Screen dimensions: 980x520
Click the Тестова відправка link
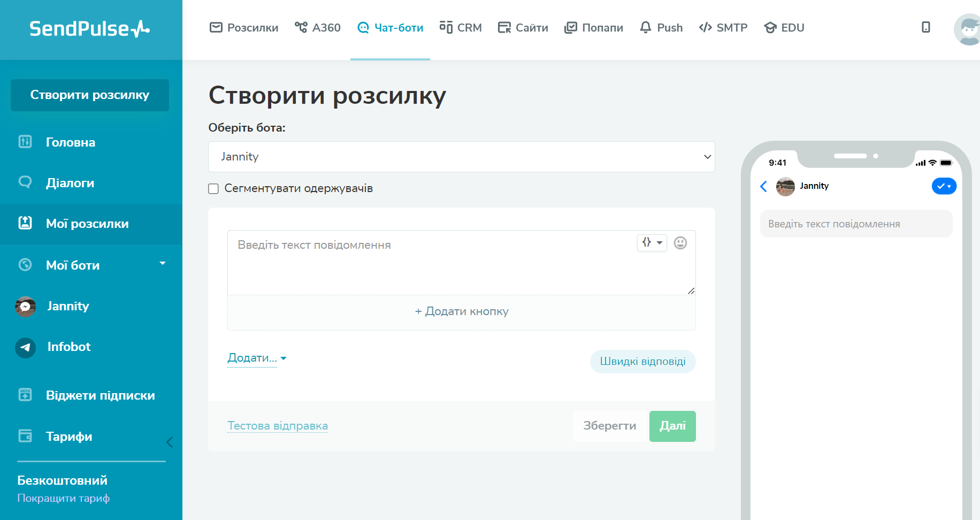coord(277,426)
